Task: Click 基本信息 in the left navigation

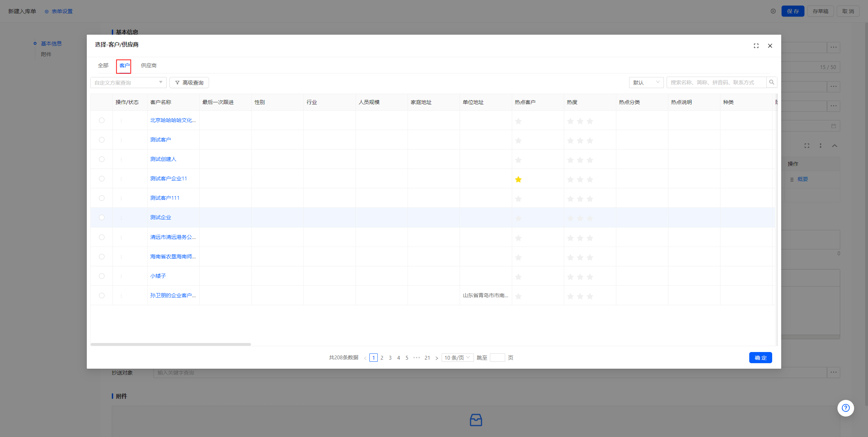Action: tap(51, 44)
